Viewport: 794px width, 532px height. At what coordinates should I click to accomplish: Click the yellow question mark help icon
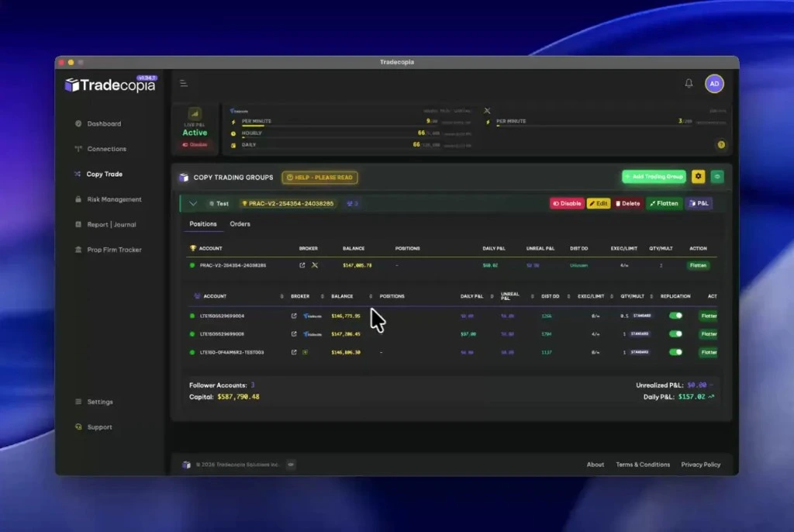pyautogui.click(x=721, y=145)
